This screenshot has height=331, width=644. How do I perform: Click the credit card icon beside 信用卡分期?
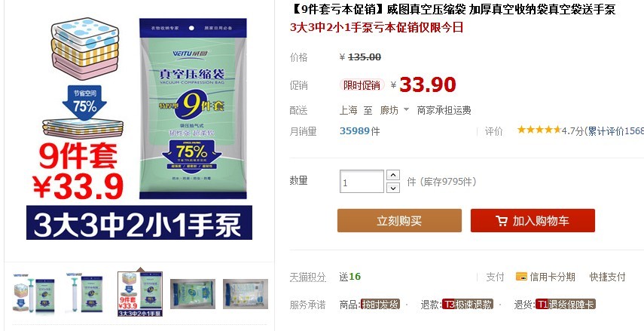(521, 276)
